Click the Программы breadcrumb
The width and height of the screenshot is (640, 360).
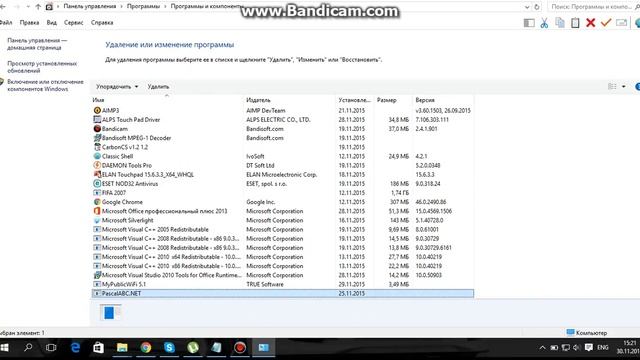click(x=143, y=7)
